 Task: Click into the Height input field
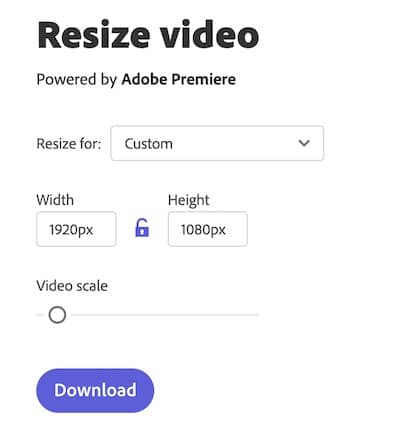coord(208,229)
